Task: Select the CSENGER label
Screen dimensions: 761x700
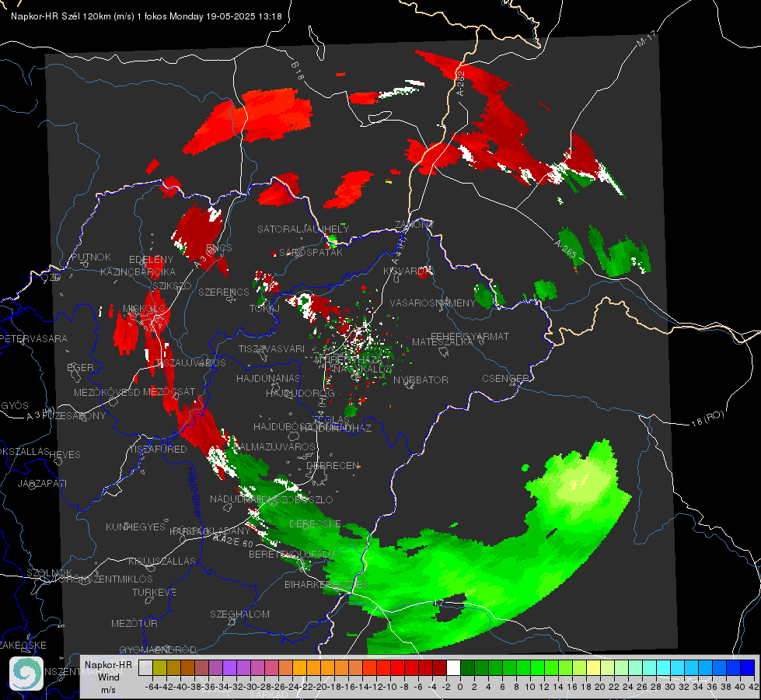Action: [505, 379]
